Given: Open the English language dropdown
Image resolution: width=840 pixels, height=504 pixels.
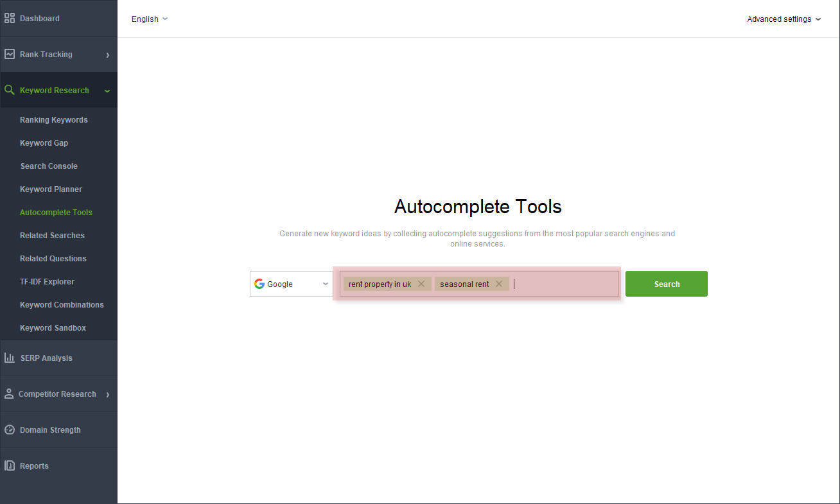Looking at the screenshot, I should pyautogui.click(x=149, y=19).
